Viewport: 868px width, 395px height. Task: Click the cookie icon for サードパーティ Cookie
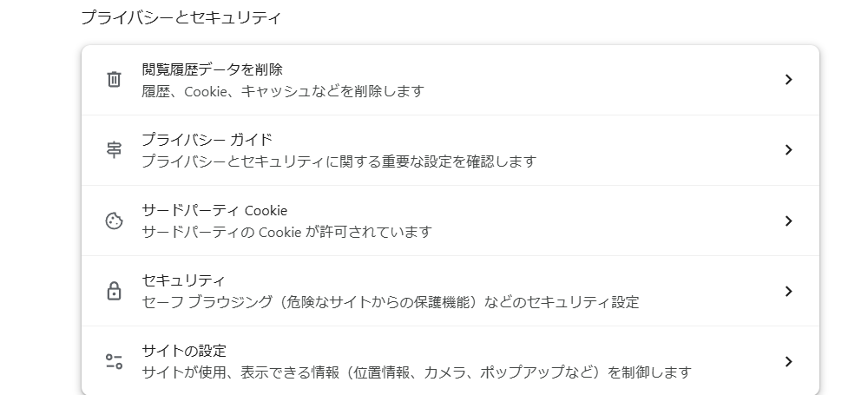114,221
